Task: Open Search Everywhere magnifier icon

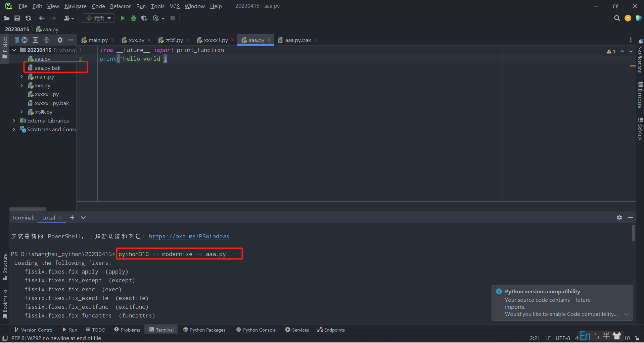Action: [x=617, y=18]
